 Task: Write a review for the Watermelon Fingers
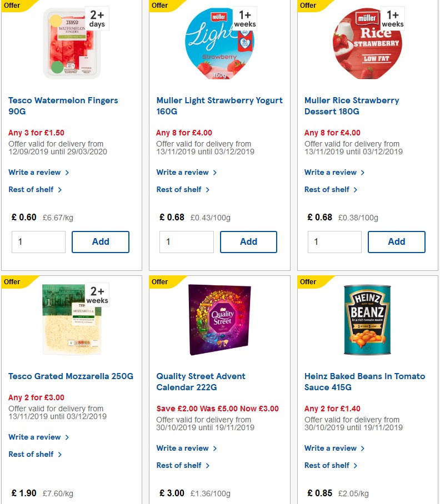35,172
